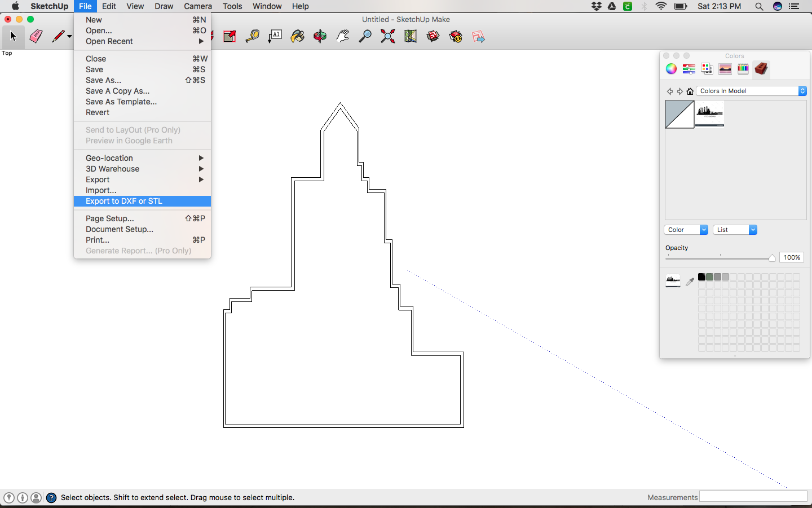Switch to Color Palettes picker

tap(707, 69)
